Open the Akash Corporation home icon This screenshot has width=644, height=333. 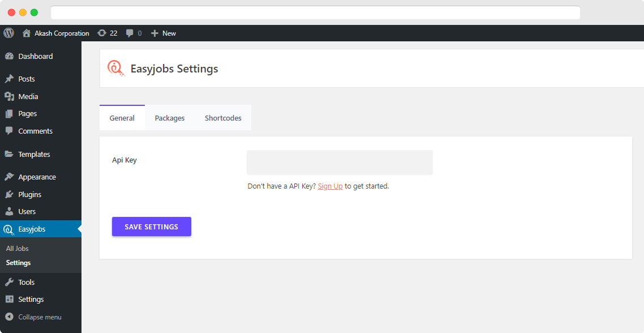click(26, 33)
